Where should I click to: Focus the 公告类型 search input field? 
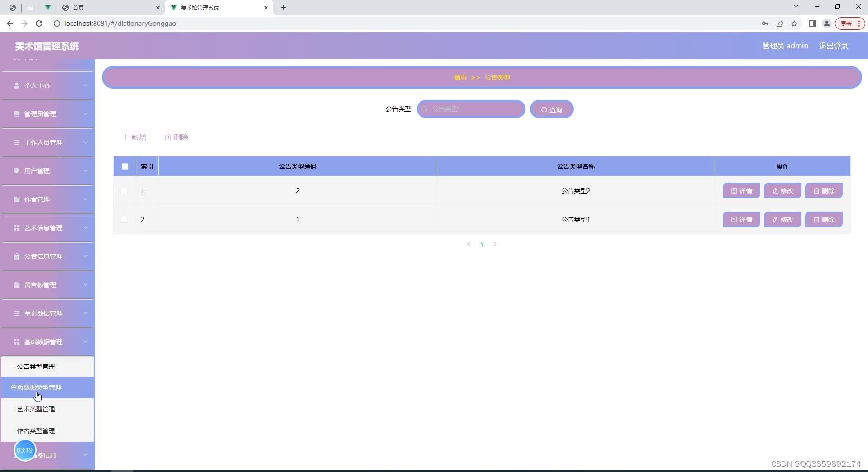tap(471, 109)
